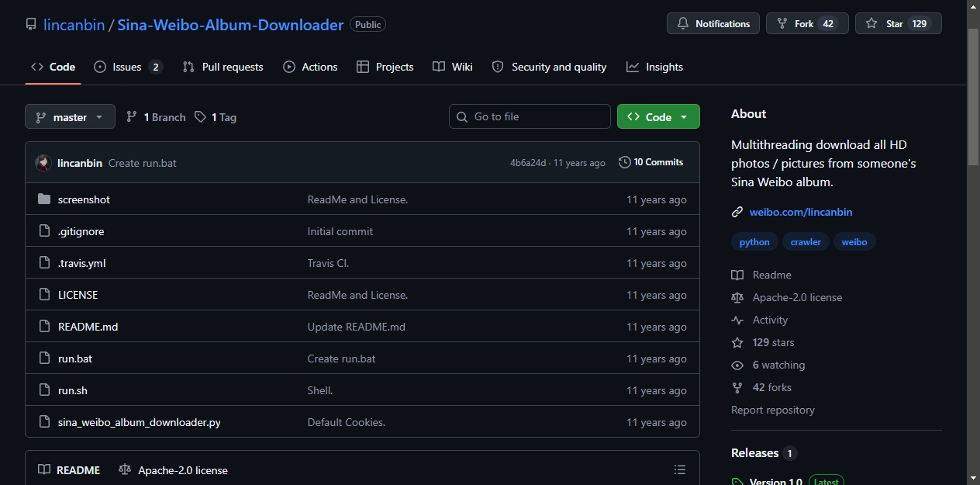
Task: Open sina_weibo_album_downloader.py file
Action: pyautogui.click(x=140, y=422)
